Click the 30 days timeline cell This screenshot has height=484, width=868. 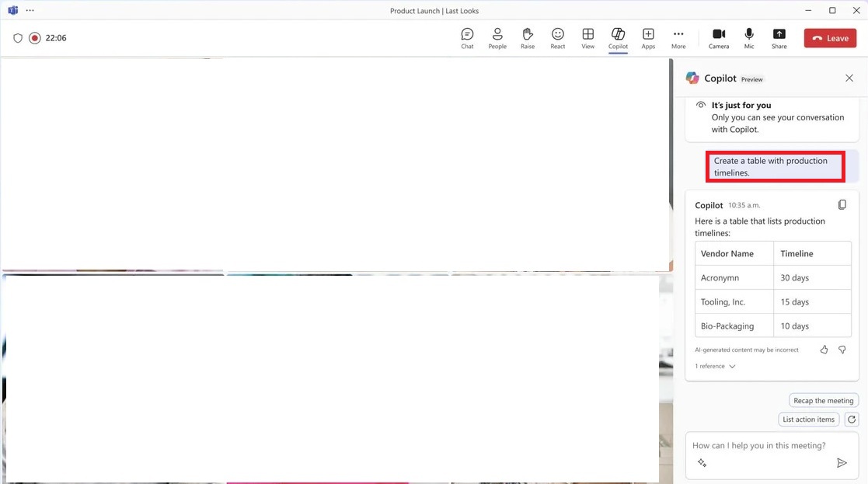pos(812,277)
